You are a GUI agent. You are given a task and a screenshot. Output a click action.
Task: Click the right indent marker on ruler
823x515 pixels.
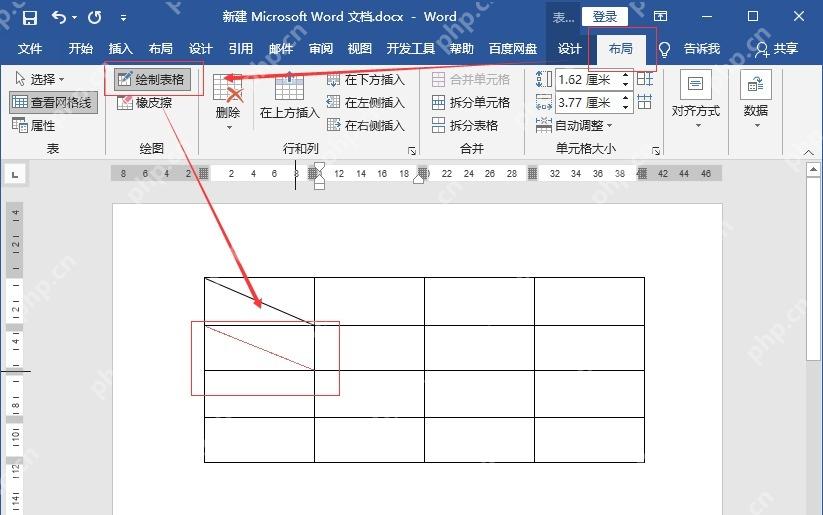point(419,178)
